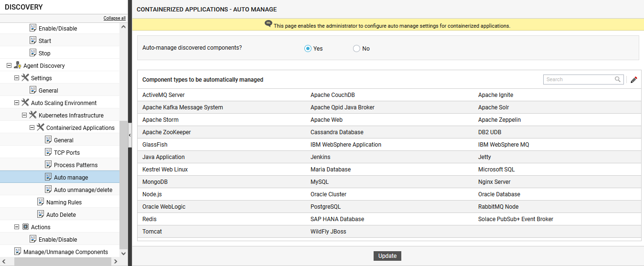Click the Solace PubSub+ Event Broker entry
Image resolution: width=644 pixels, height=266 pixels.
[515, 219]
